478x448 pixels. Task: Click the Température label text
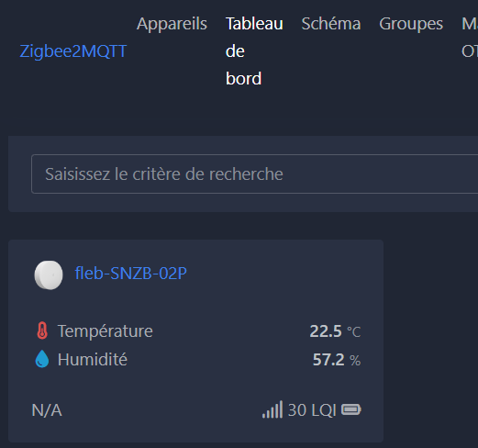106,331
